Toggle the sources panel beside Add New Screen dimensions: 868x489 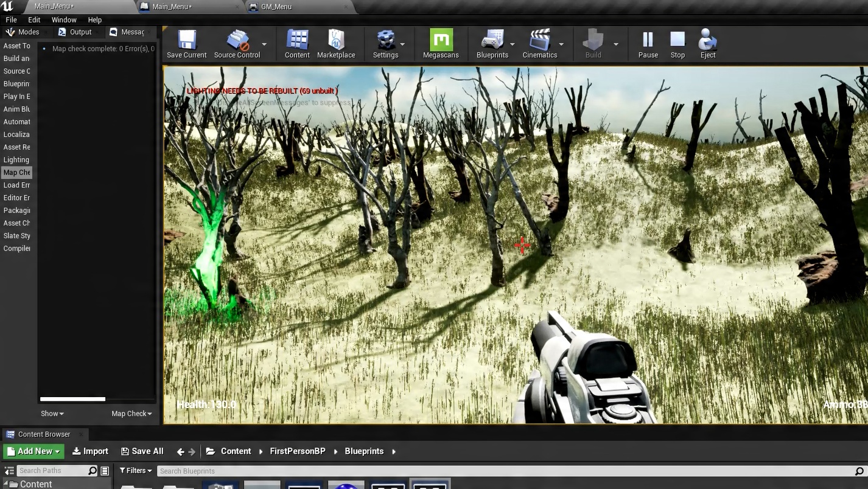tap(9, 471)
